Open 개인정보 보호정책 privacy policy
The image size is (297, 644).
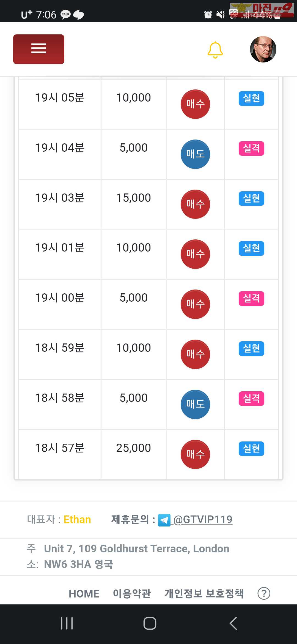(x=204, y=594)
